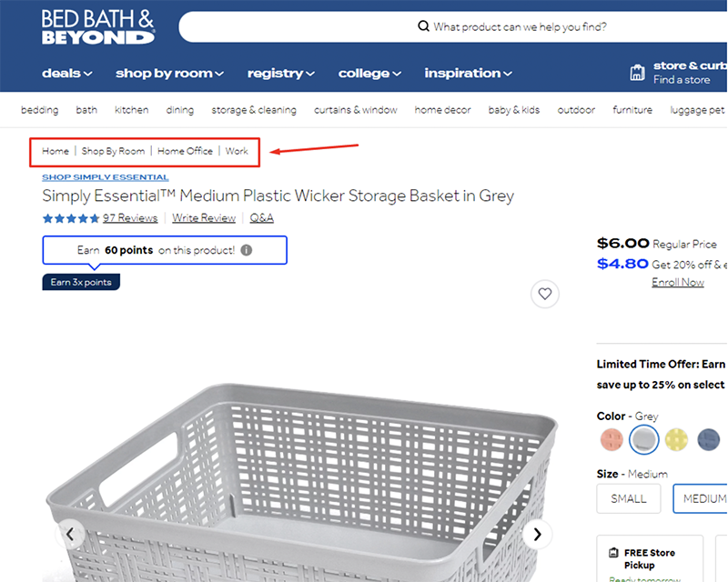Expand the deals menu
The height and width of the screenshot is (582, 728).
(x=67, y=73)
